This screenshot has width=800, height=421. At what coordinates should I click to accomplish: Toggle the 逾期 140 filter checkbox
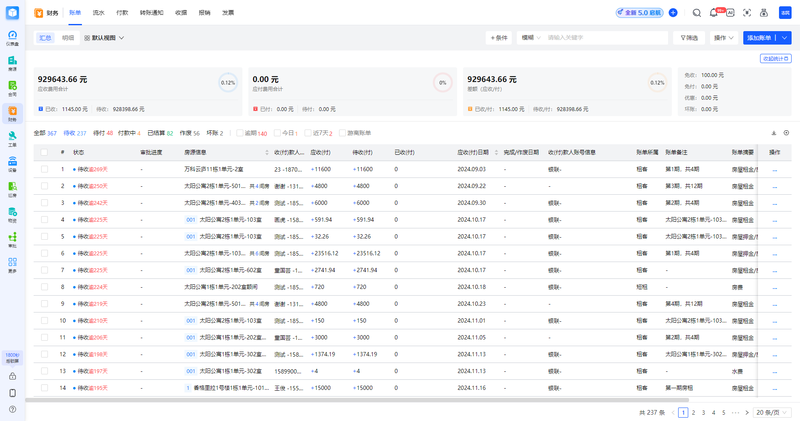tap(239, 133)
